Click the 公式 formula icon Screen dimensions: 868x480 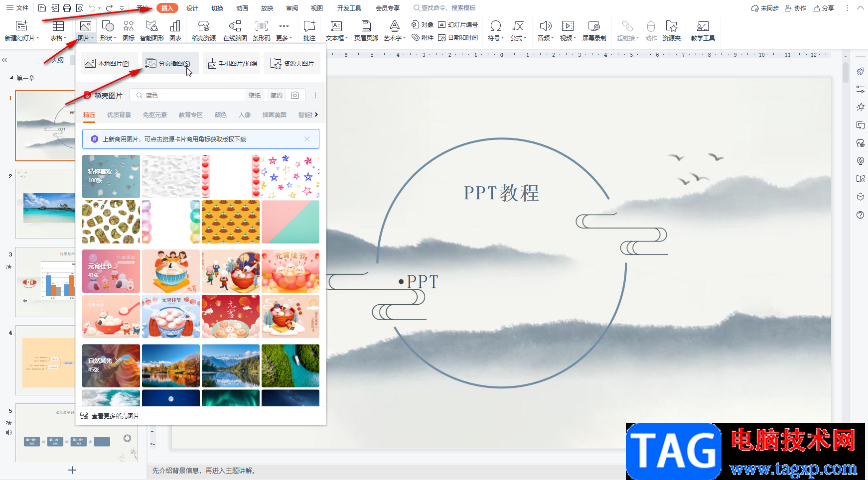click(518, 26)
